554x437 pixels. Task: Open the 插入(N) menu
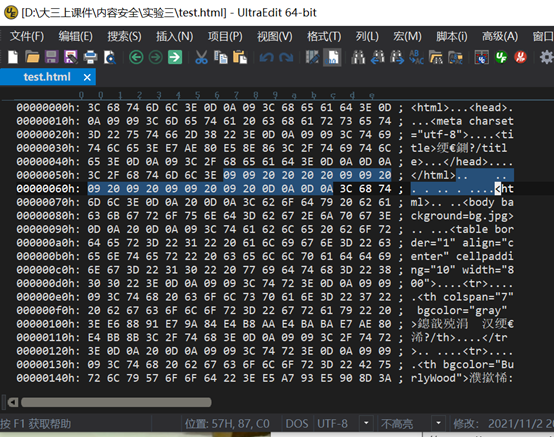click(x=175, y=36)
